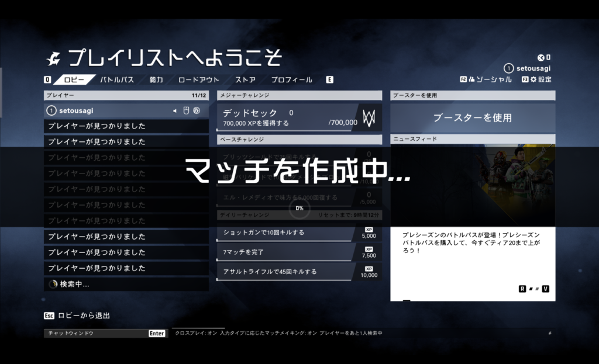Click the mouse input icon beside setousagi
Viewport: 599px width, 364px height.
(185, 110)
